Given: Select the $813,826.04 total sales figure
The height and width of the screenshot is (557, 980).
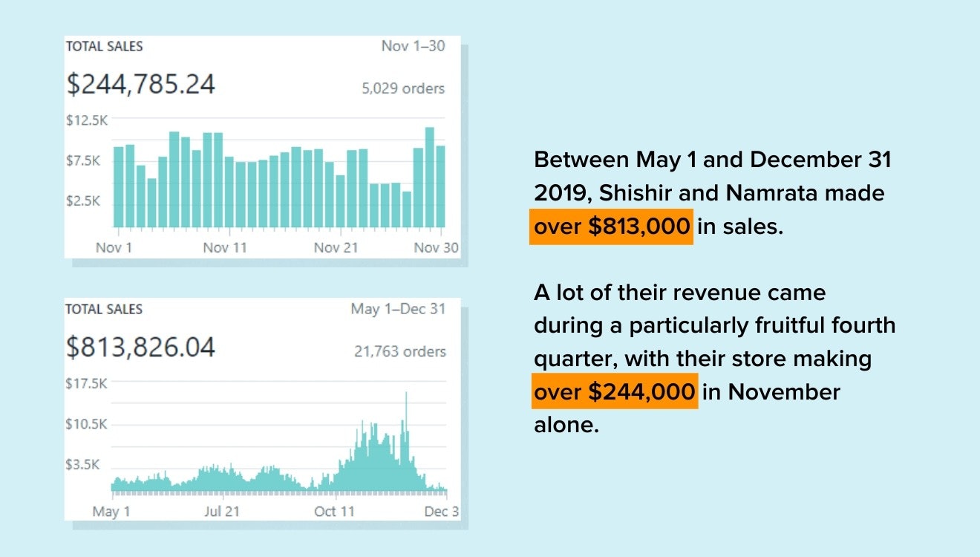Looking at the screenshot, I should 141,347.
